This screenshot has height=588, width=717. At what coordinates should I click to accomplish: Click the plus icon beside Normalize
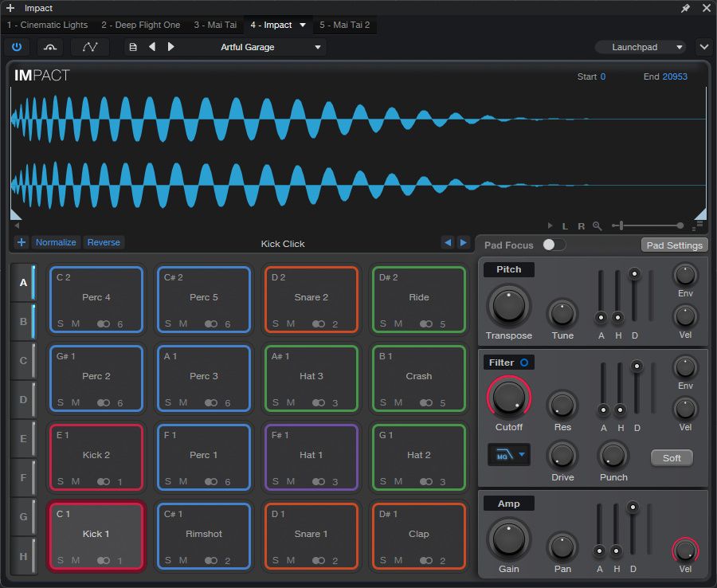click(22, 242)
